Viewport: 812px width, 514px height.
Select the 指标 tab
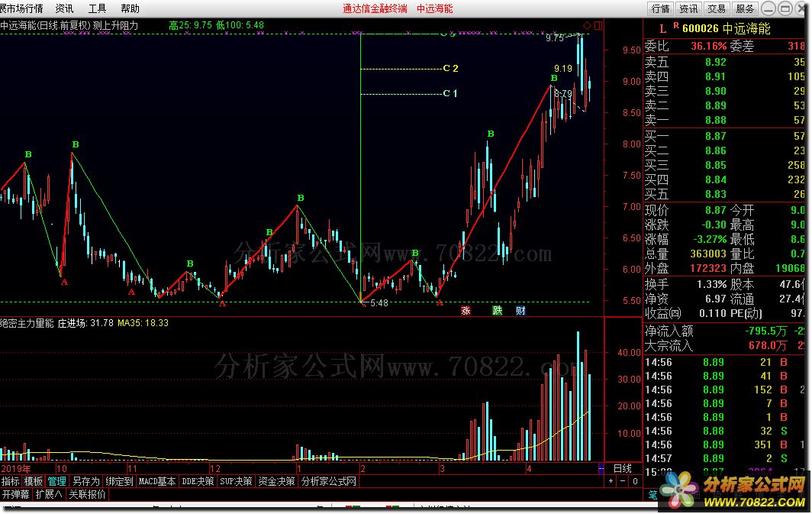point(11,481)
